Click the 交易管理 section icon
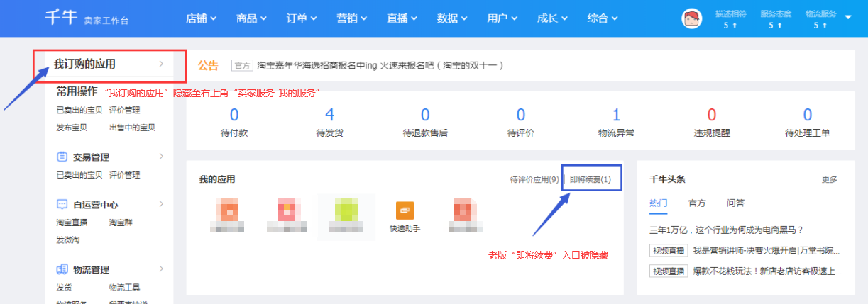The width and height of the screenshot is (868, 304). [x=62, y=157]
